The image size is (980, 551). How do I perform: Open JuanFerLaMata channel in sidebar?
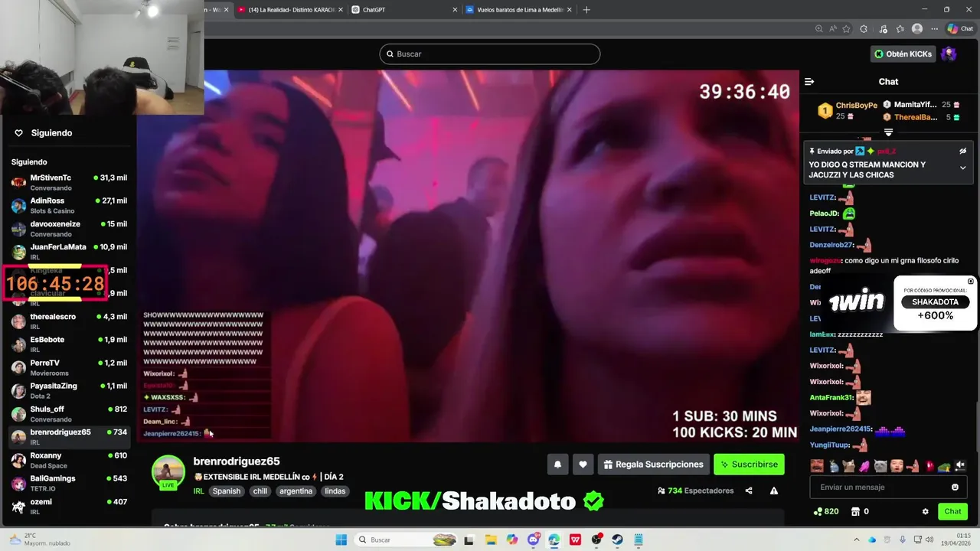pos(69,252)
